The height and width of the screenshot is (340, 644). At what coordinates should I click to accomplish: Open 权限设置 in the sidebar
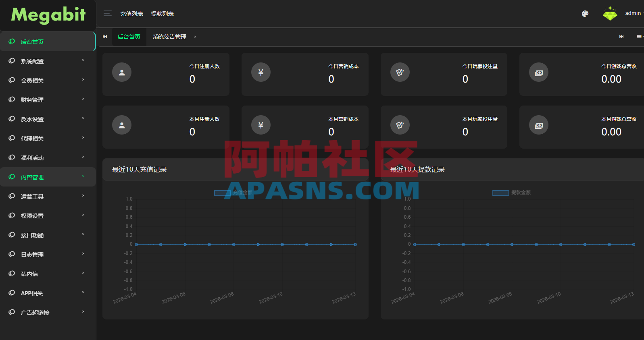(48, 216)
